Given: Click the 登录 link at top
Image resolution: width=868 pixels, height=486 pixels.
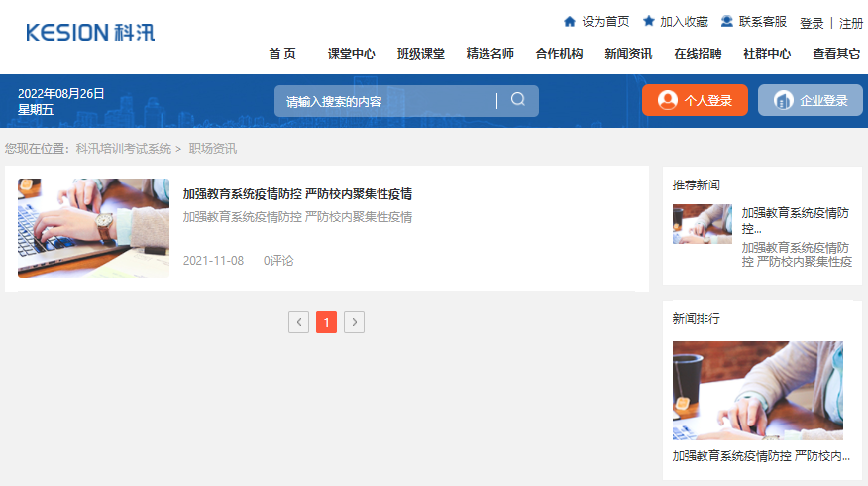Looking at the screenshot, I should coord(812,23).
